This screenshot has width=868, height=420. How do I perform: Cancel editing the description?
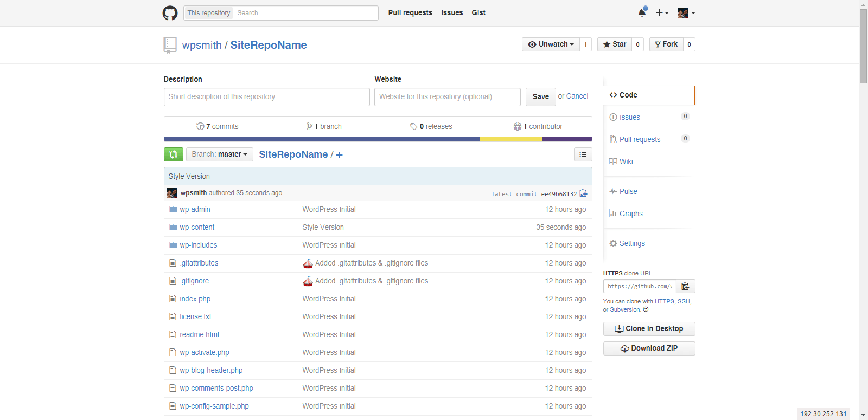577,96
